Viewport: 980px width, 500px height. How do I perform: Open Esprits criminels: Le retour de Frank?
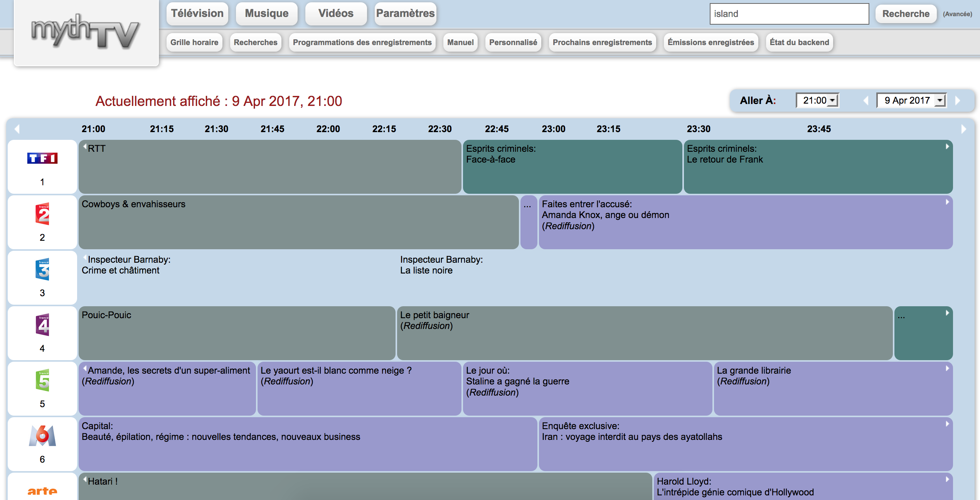click(818, 167)
